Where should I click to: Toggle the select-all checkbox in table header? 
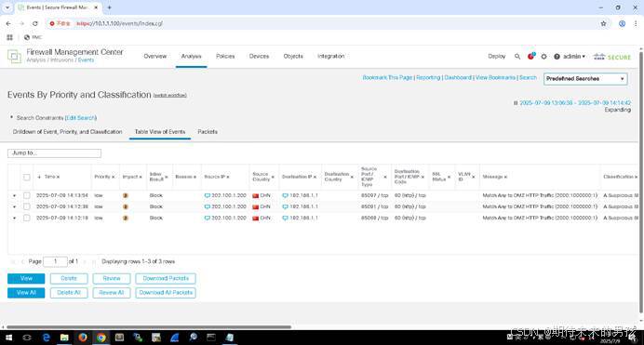click(x=27, y=178)
